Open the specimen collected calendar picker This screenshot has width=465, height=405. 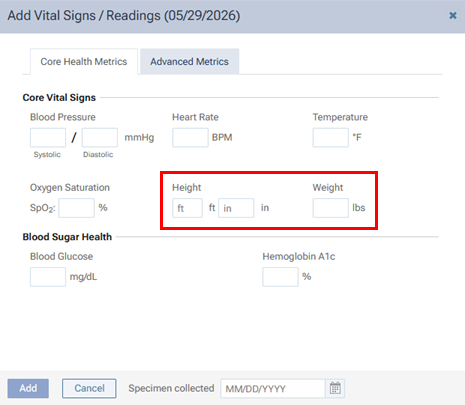coord(335,388)
